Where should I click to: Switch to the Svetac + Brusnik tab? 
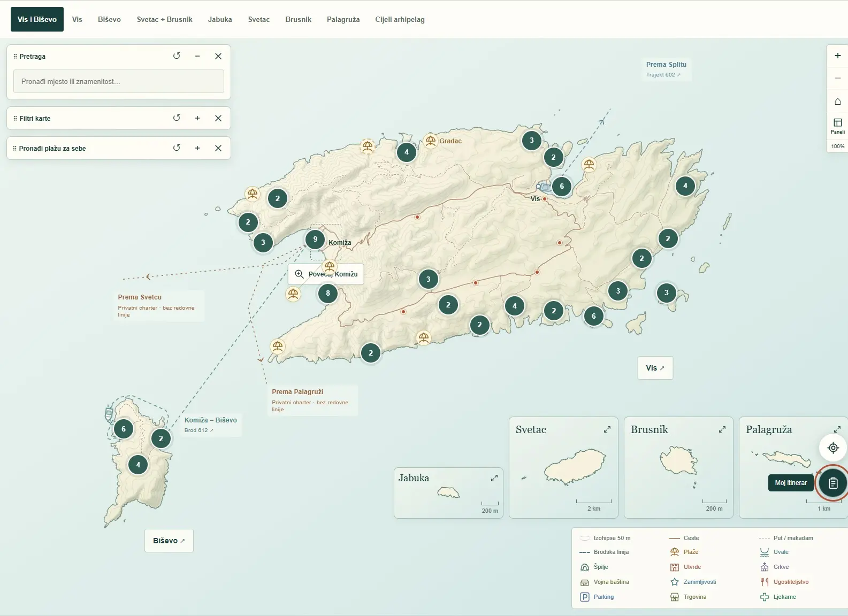[x=164, y=19]
